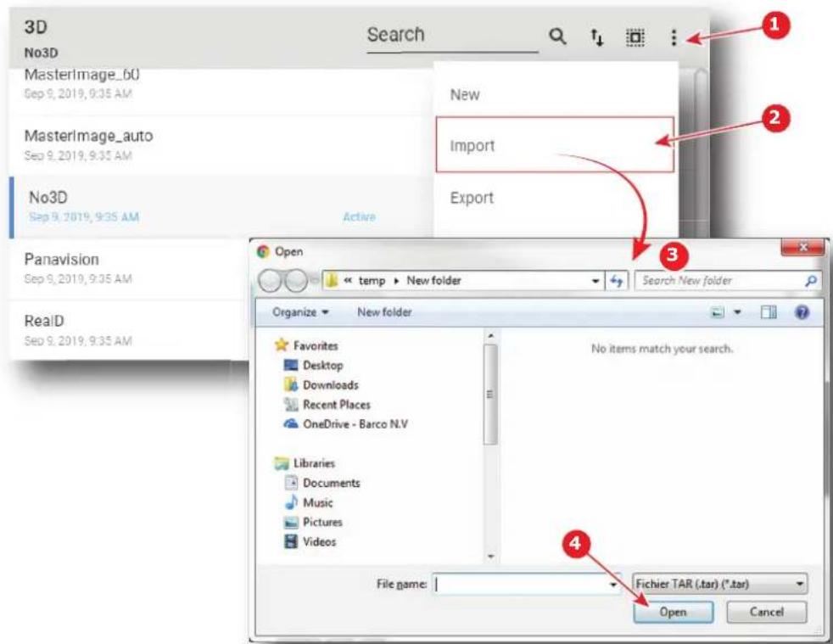Click the navigation pane scrollbar thumb
This screenshot has height=644, width=833.
point(491,395)
